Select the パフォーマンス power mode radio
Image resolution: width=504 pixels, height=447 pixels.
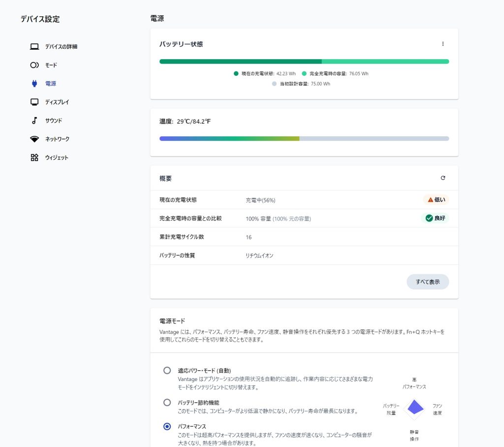click(167, 426)
